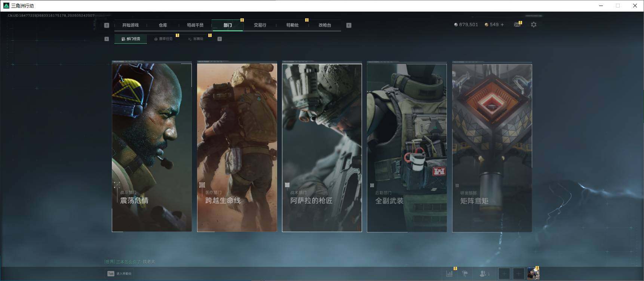This screenshot has width=644, height=281.
Task: Open the statistics bar chart icon
Action: tap(449, 274)
